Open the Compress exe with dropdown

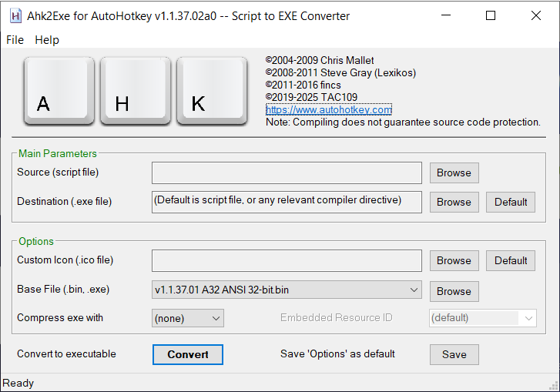[x=188, y=318]
